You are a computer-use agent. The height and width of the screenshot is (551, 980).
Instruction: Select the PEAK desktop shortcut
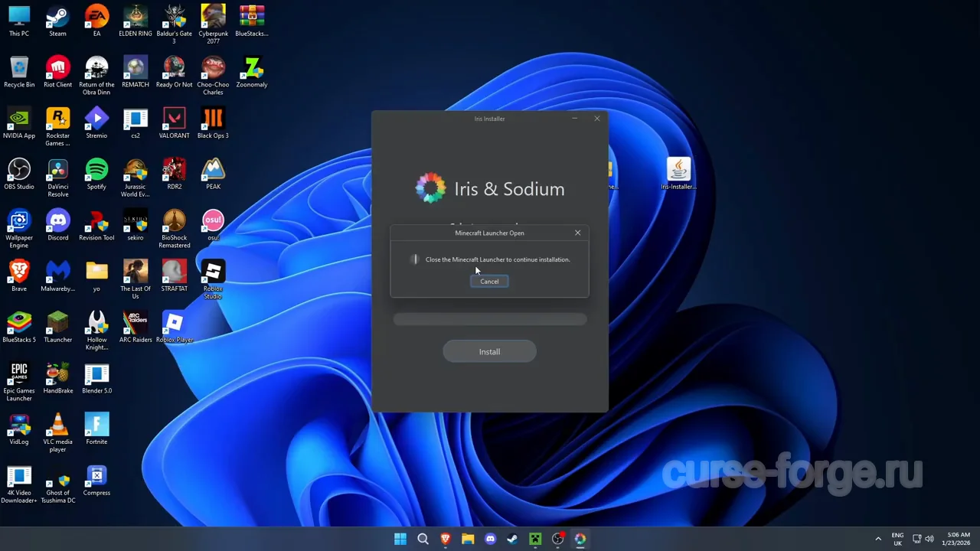(213, 174)
